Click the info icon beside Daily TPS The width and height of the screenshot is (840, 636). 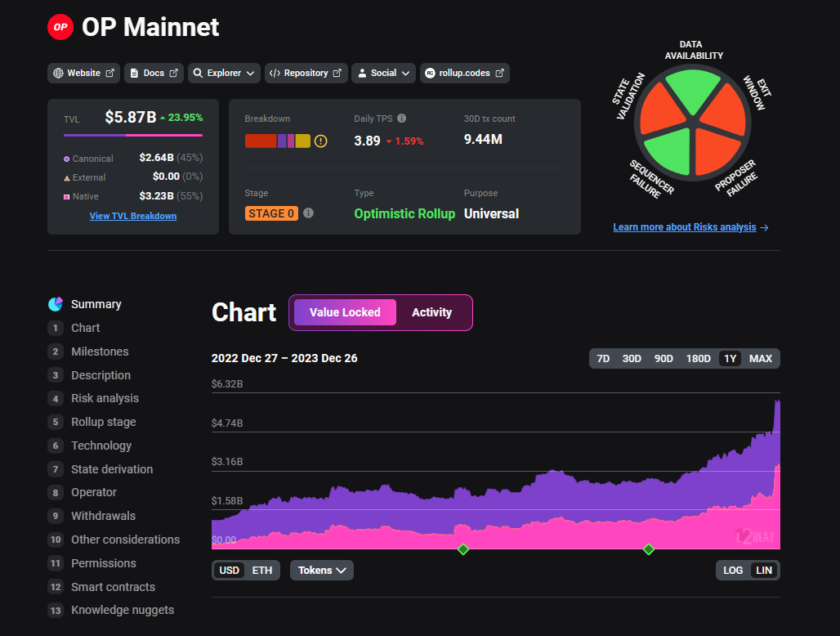tap(402, 119)
